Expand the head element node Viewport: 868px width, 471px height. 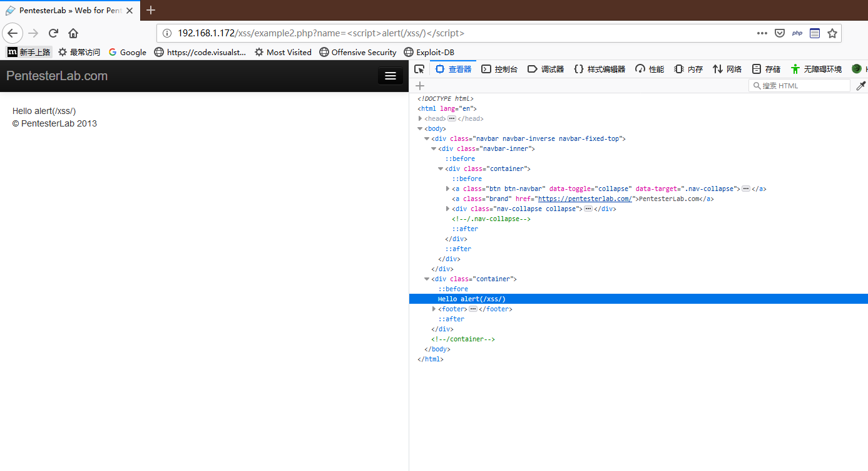click(x=421, y=118)
